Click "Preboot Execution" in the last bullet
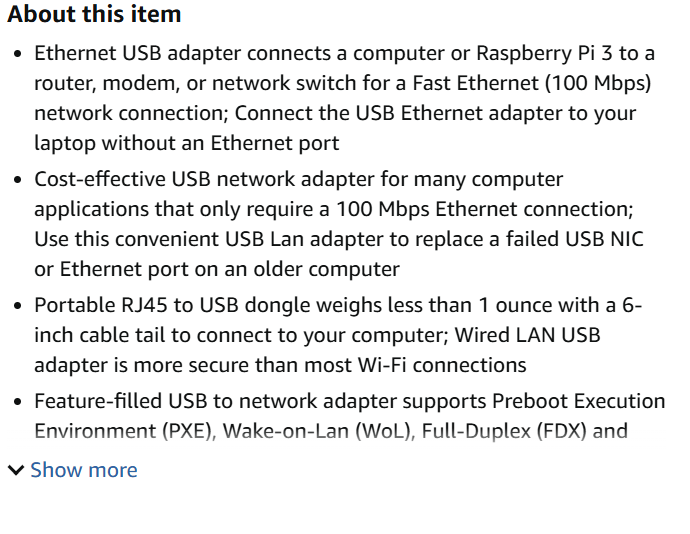The height and width of the screenshot is (534, 690). pyautogui.click(x=578, y=402)
